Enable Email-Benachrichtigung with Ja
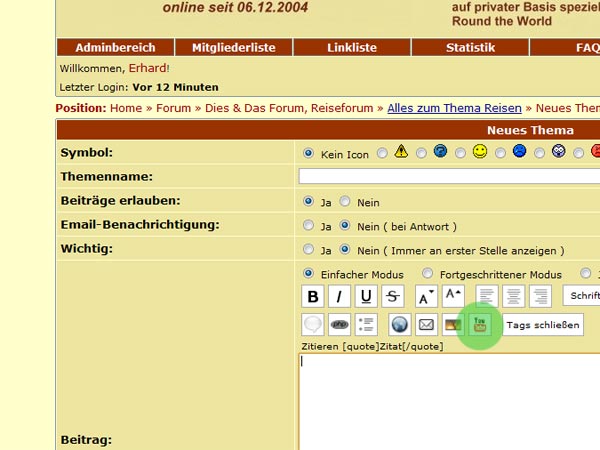Viewport: 600px width, 450px height. tap(309, 226)
